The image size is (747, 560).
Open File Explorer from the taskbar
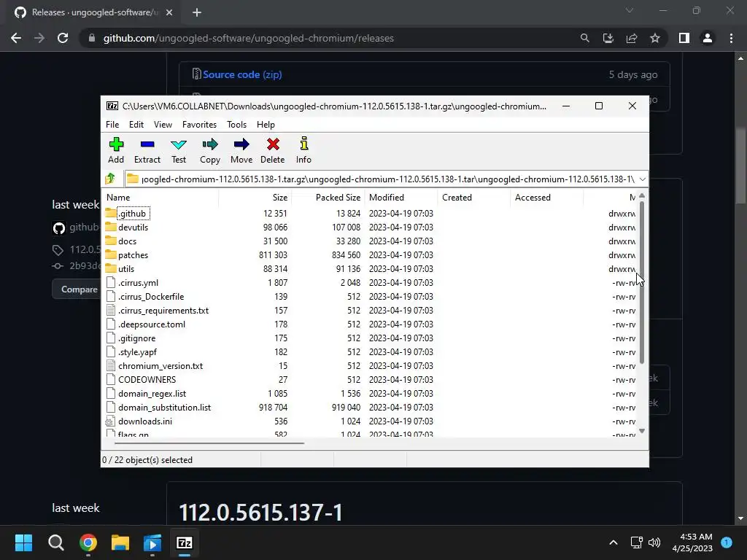[120, 542]
